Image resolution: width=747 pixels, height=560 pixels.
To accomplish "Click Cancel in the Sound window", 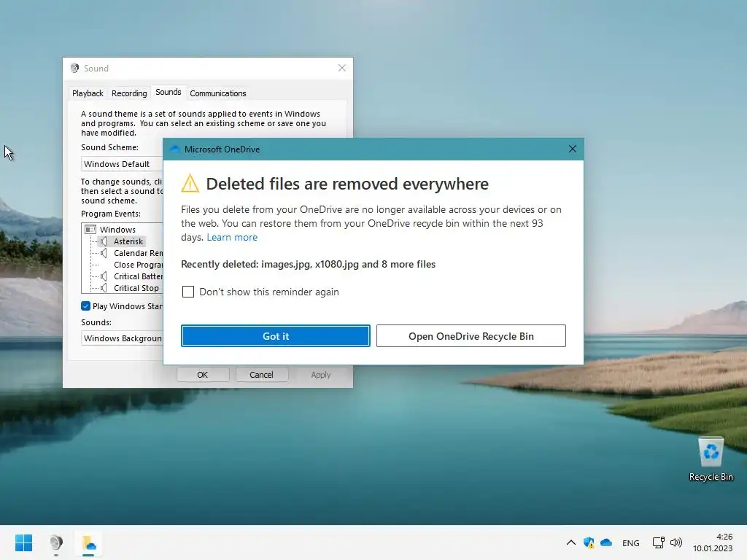I will (x=262, y=375).
